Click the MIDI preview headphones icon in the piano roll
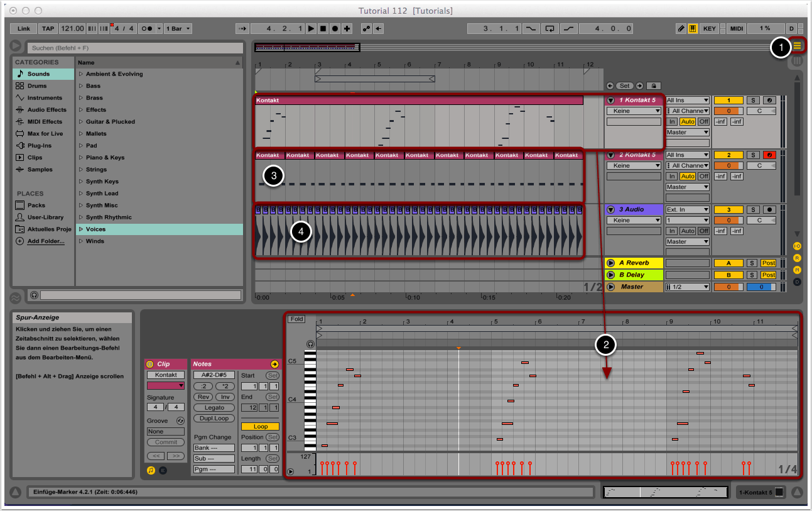 (x=310, y=344)
